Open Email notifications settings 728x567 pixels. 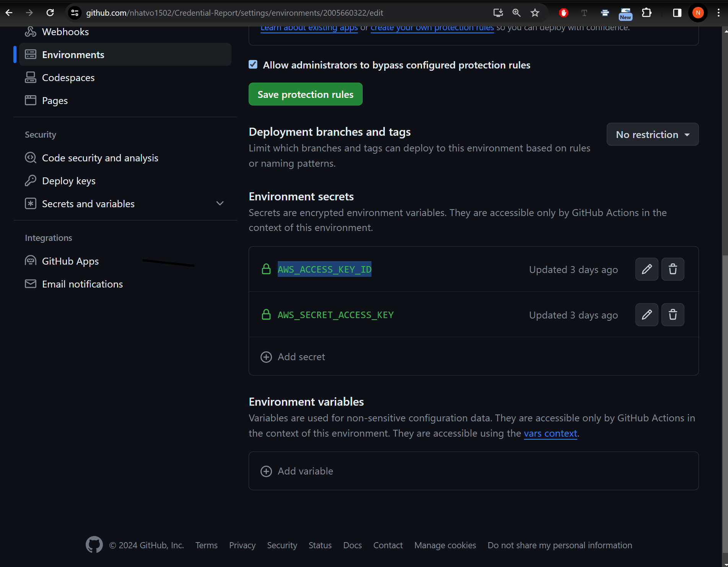[x=125, y=284]
